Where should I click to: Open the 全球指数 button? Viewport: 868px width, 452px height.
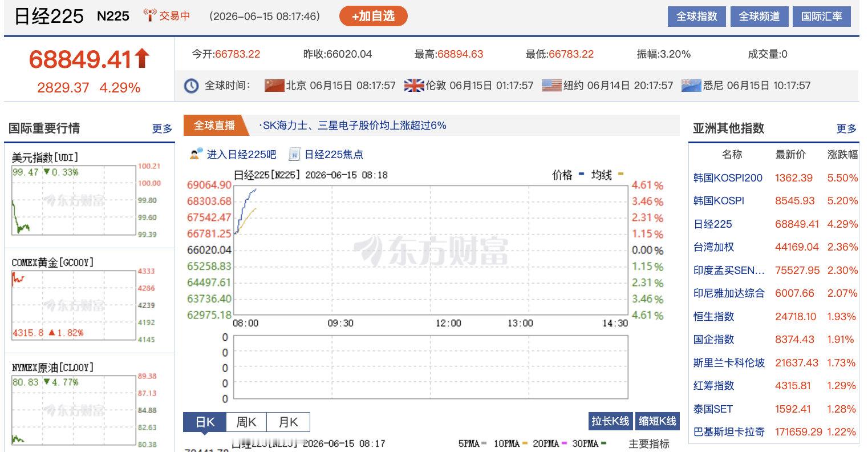[696, 17]
